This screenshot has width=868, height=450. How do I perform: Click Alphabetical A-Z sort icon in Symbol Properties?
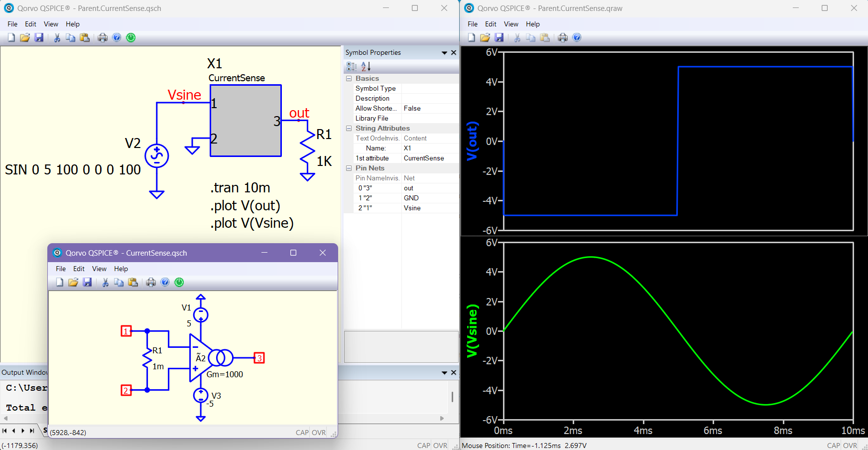[366, 66]
